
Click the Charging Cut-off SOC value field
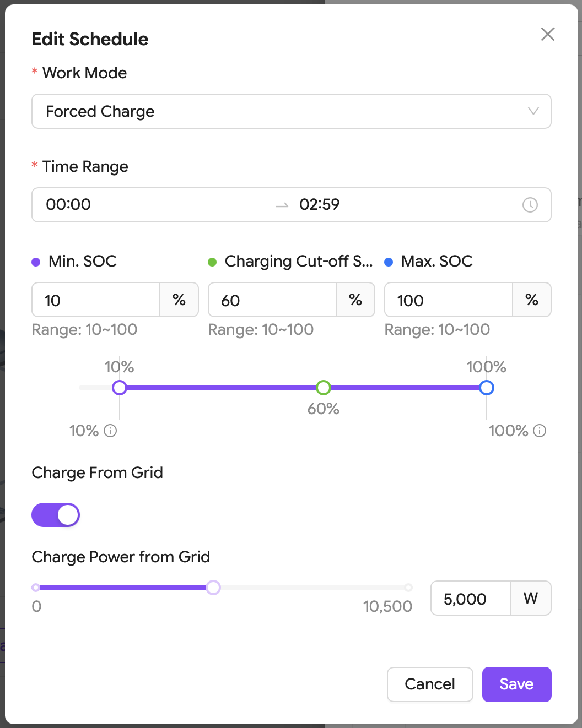point(272,300)
